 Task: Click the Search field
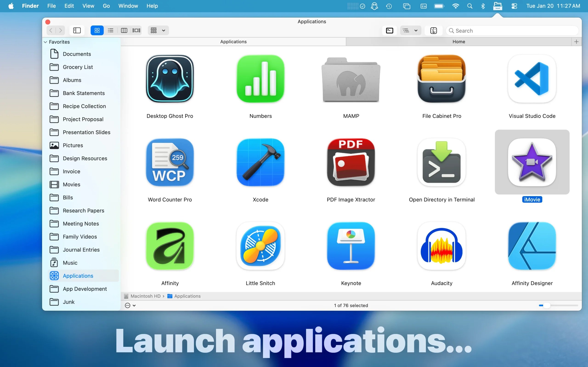(513, 31)
